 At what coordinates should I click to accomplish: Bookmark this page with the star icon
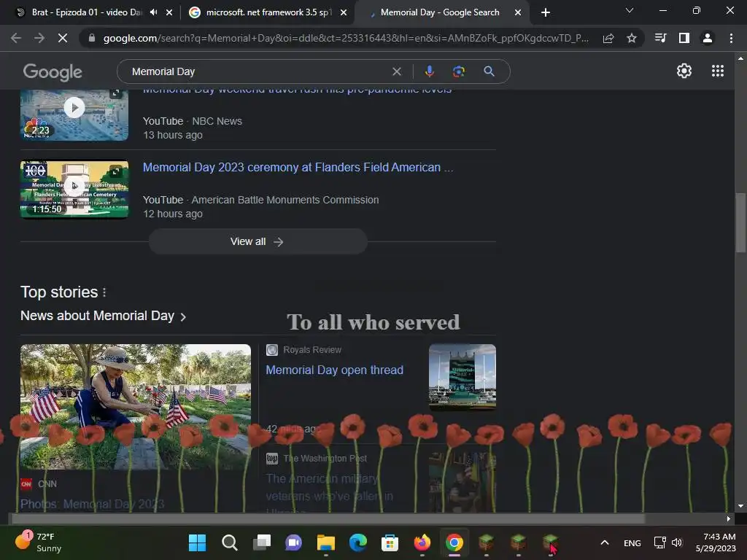point(632,38)
